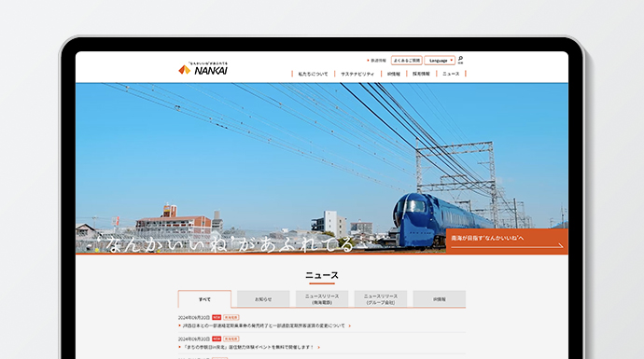644x359 pixels.
Task: Open the 私たちについて menu
Action: tap(313, 74)
